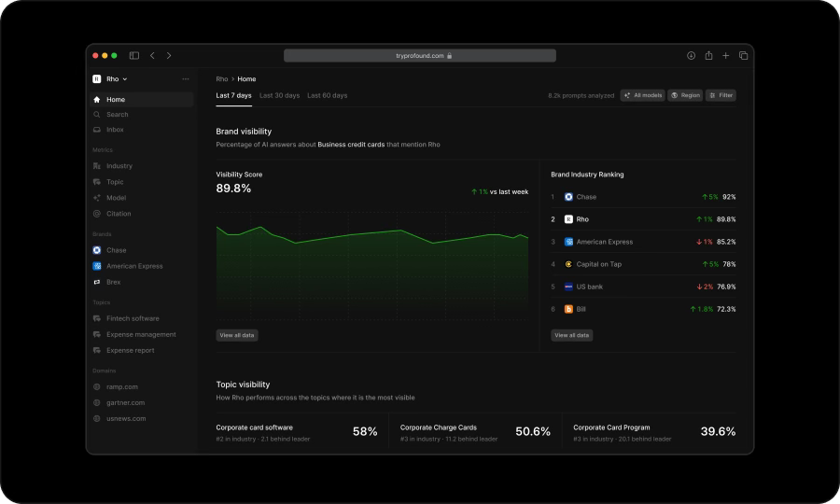Image resolution: width=840 pixels, height=504 pixels.
Task: Click View all data under Brand Industry Ranking
Action: click(x=571, y=335)
